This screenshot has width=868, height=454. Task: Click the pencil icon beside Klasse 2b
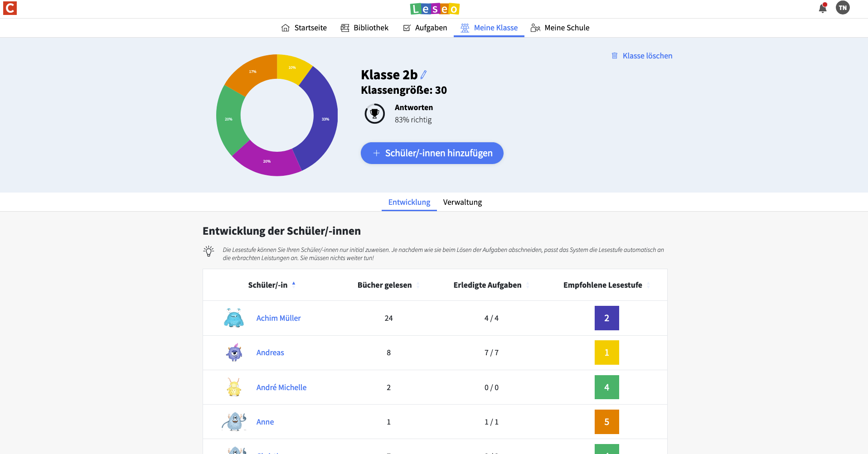424,75
